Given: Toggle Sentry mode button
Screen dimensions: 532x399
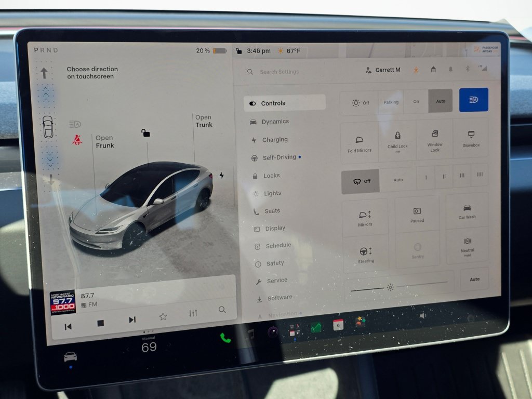Looking at the screenshot, I should point(418,251).
